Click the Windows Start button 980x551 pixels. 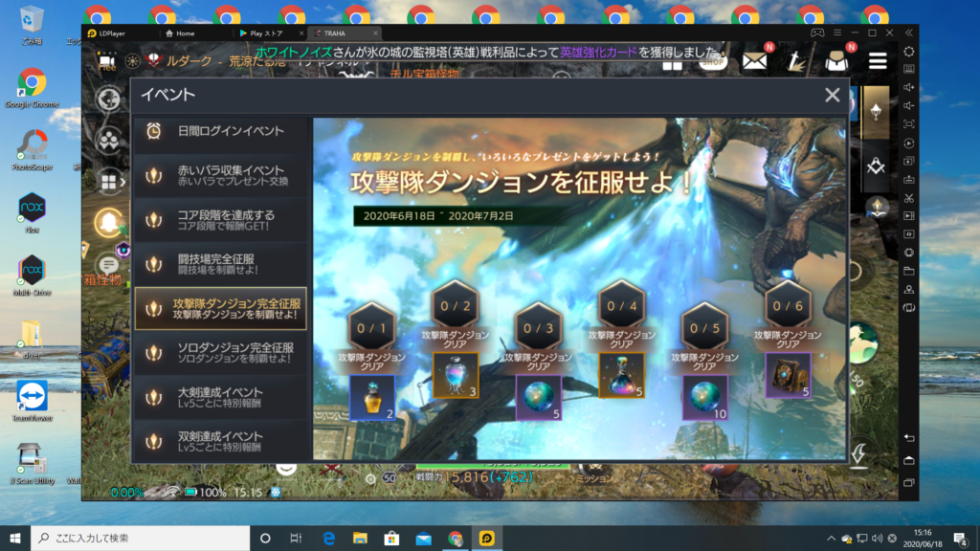15,538
